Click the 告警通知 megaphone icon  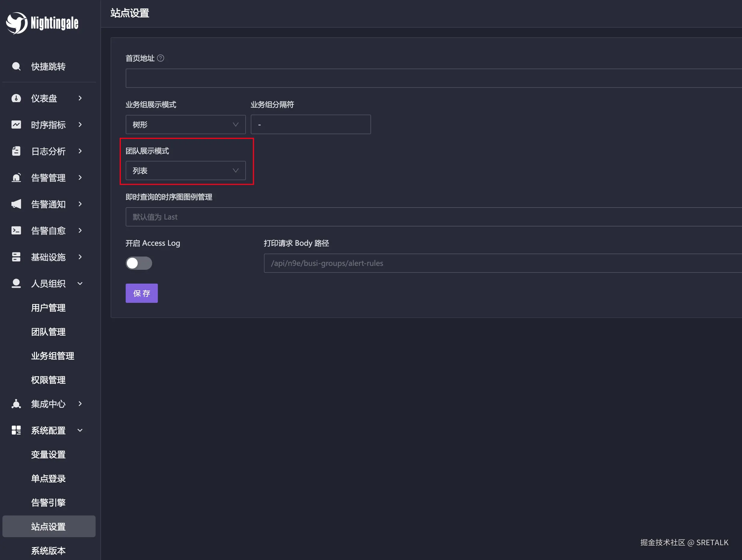[16, 204]
